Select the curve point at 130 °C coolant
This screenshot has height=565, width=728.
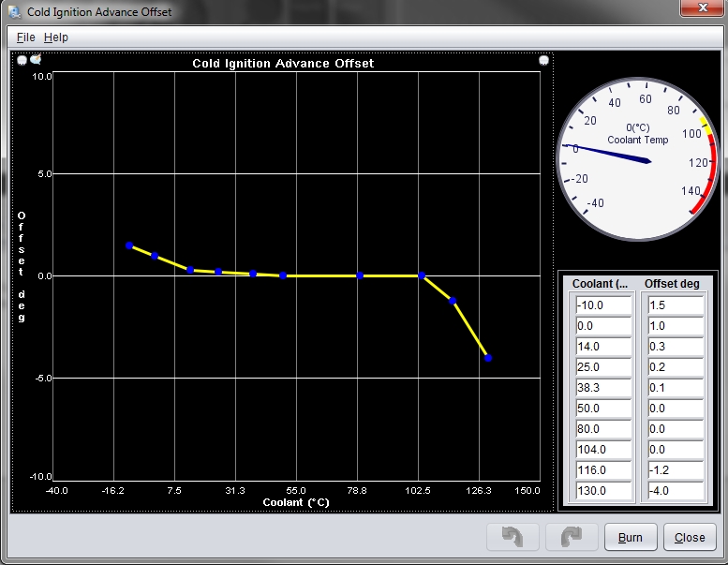pyautogui.click(x=488, y=358)
